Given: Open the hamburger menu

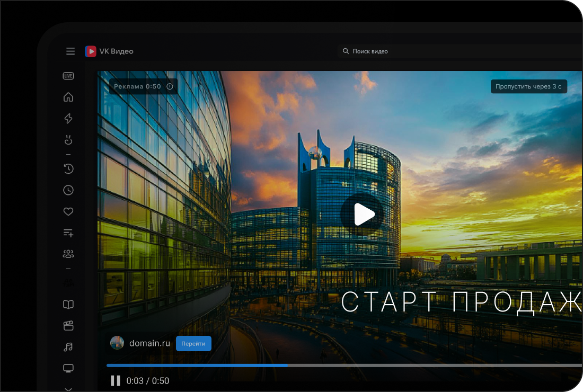Looking at the screenshot, I should pos(70,51).
